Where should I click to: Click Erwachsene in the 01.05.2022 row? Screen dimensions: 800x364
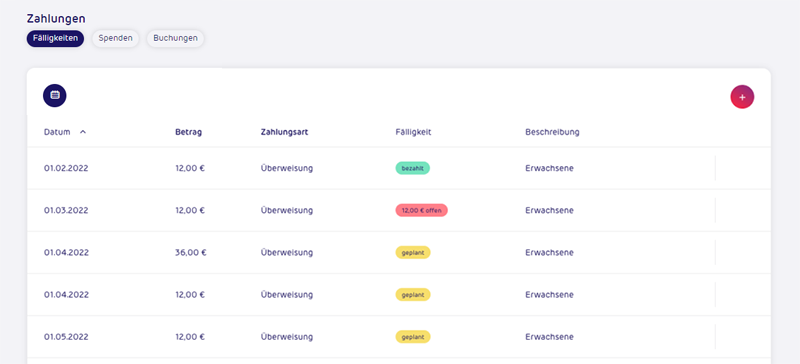549,337
